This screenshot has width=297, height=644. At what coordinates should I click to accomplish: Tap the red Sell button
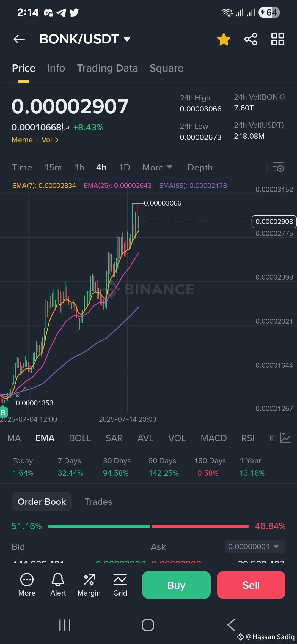point(251,585)
